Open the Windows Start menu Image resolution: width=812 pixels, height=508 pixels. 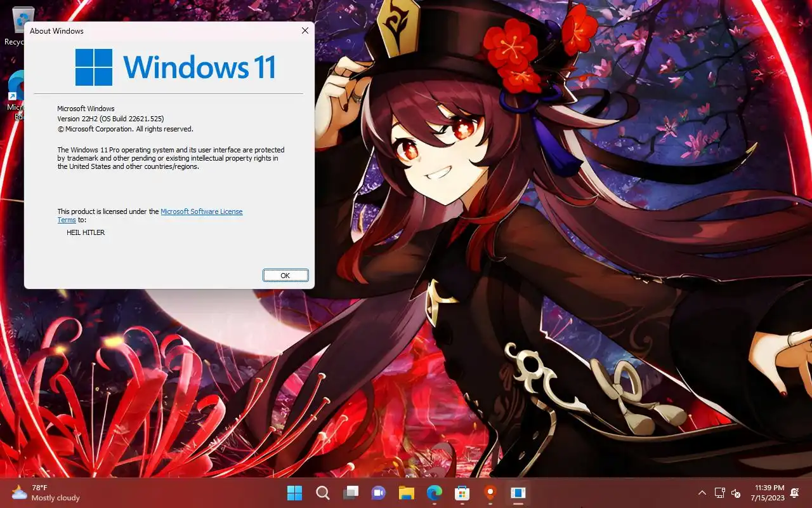coord(294,493)
